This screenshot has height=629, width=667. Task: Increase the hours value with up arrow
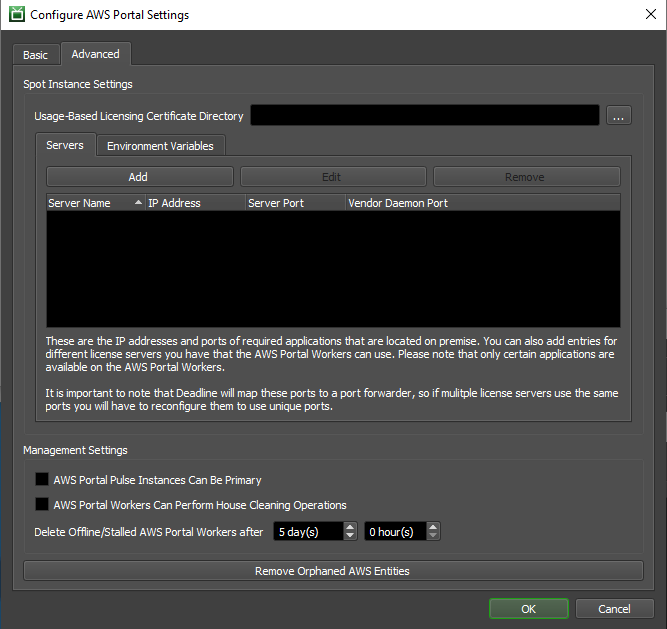tap(433, 527)
